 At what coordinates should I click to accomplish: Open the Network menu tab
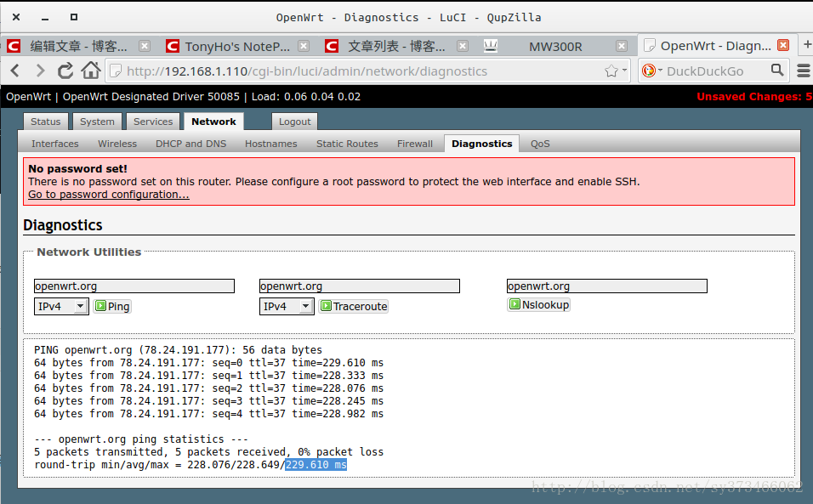point(213,122)
